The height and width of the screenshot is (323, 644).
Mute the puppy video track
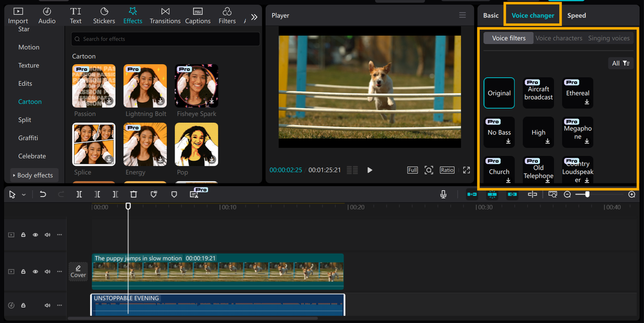47,272
